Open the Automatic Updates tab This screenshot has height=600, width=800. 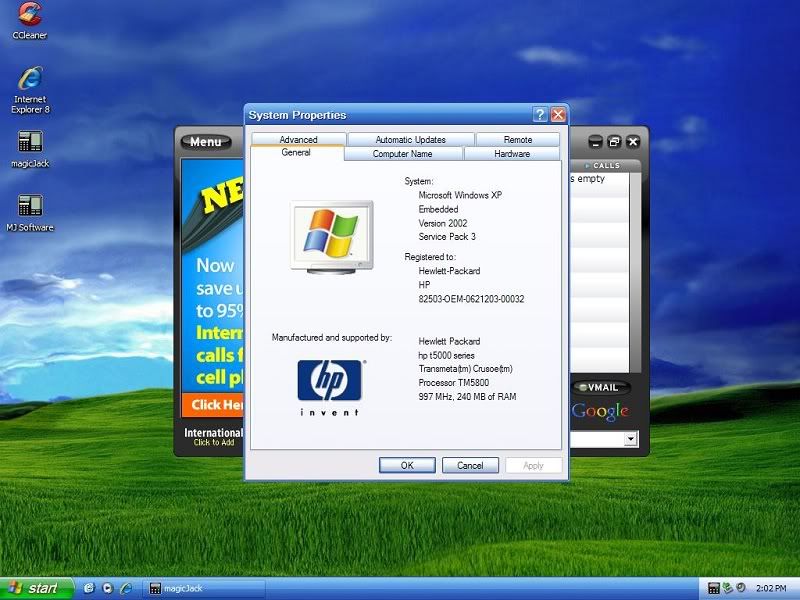click(412, 139)
